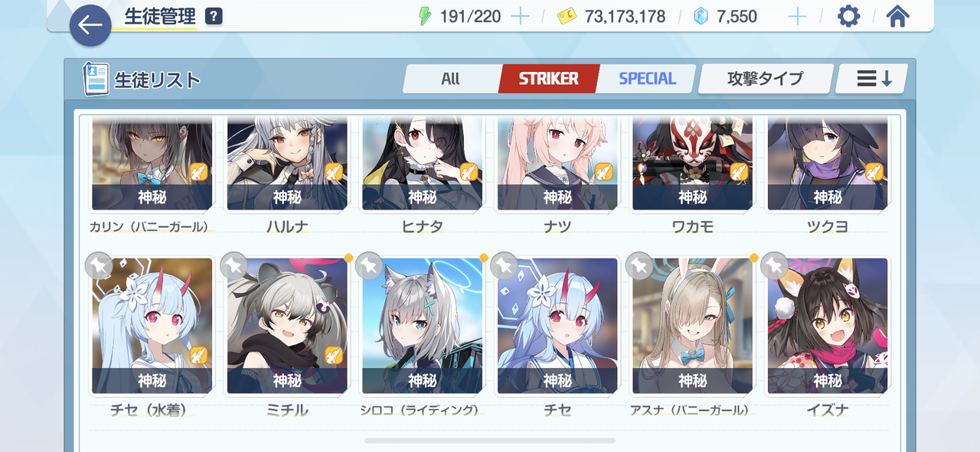Switch to the SPECIAL tab

[647, 79]
